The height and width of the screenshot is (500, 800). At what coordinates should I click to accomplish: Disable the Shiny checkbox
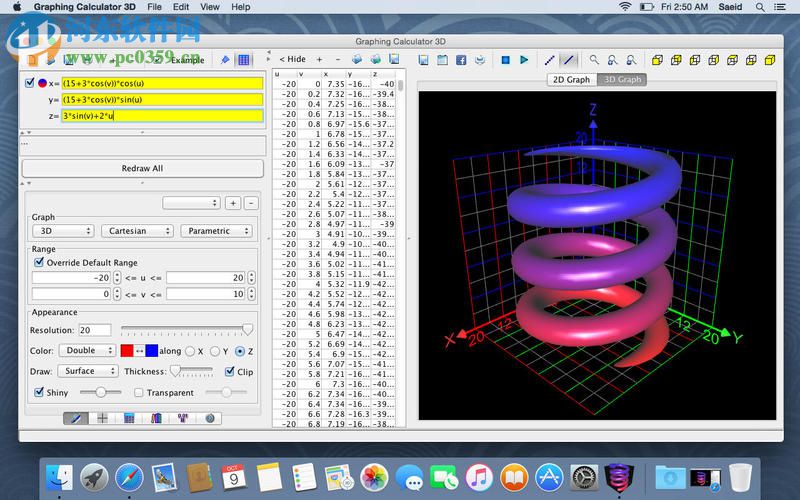[x=39, y=392]
